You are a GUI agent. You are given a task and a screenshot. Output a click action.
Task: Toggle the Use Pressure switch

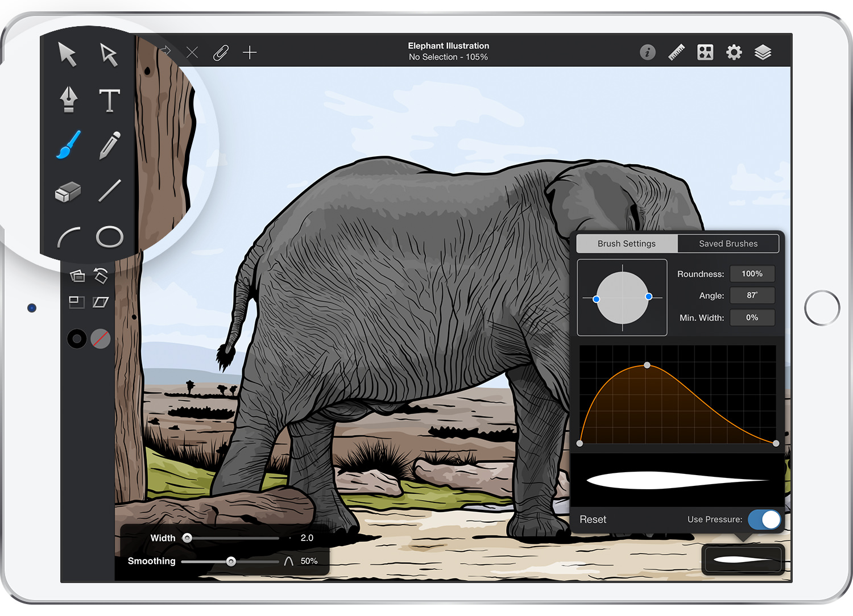pyautogui.click(x=764, y=519)
